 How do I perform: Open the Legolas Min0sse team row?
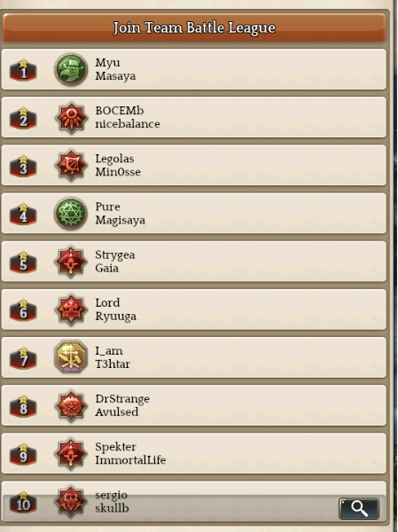[194, 165]
